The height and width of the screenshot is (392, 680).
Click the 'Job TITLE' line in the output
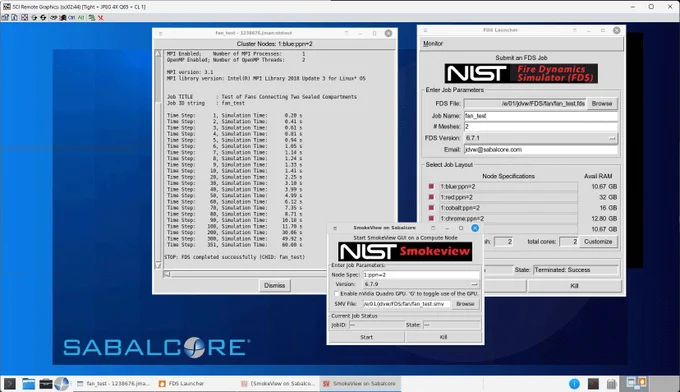[x=262, y=97]
